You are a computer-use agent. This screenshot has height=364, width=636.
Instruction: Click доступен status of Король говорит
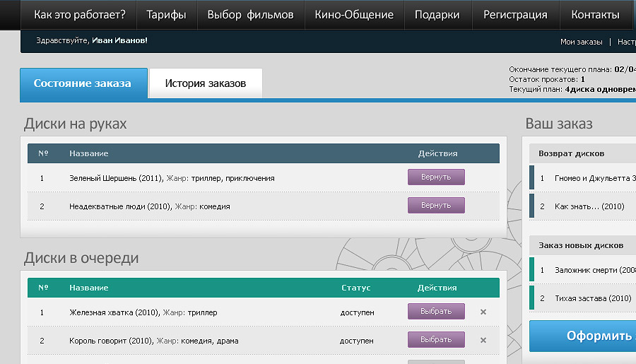[x=357, y=341]
